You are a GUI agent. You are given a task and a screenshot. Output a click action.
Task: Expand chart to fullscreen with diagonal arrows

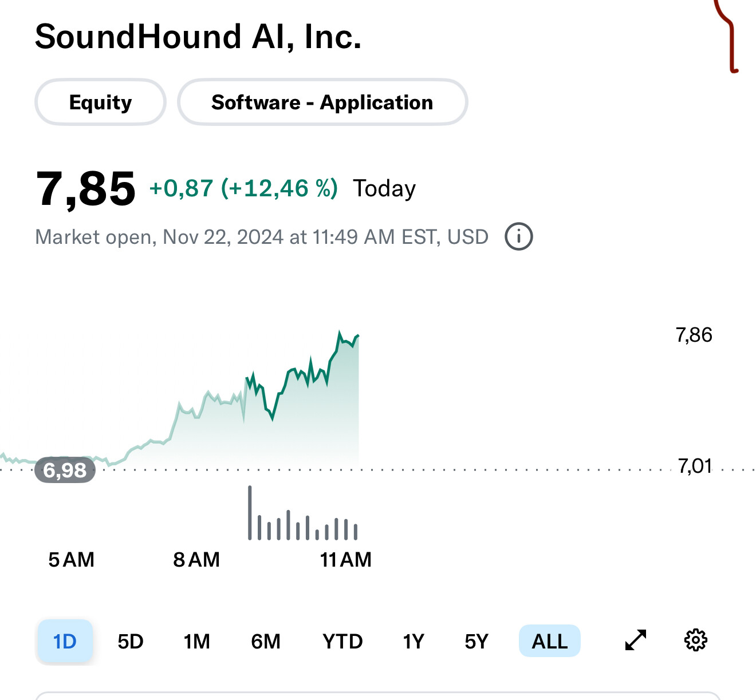coord(636,640)
